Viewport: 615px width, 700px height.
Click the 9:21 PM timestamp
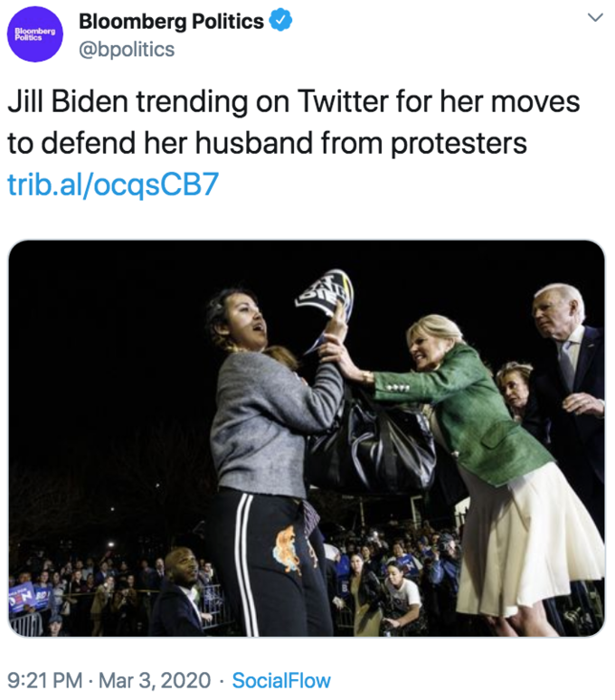[42, 680]
